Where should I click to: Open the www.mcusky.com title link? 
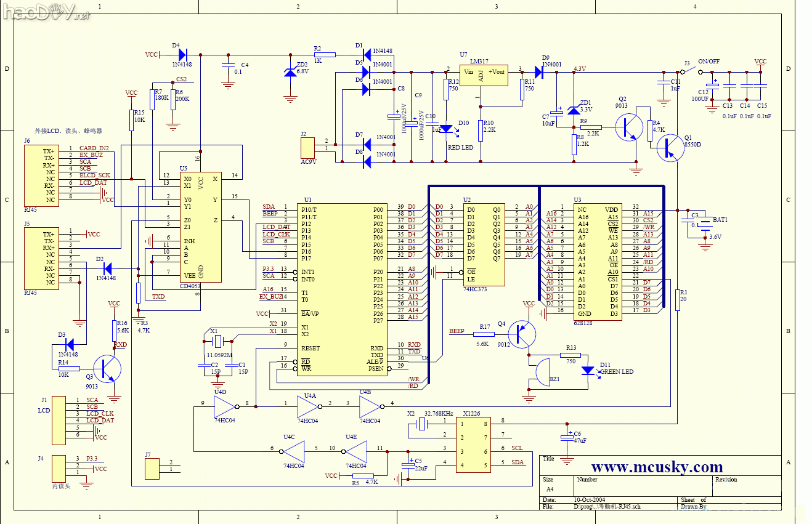pyautogui.click(x=657, y=467)
